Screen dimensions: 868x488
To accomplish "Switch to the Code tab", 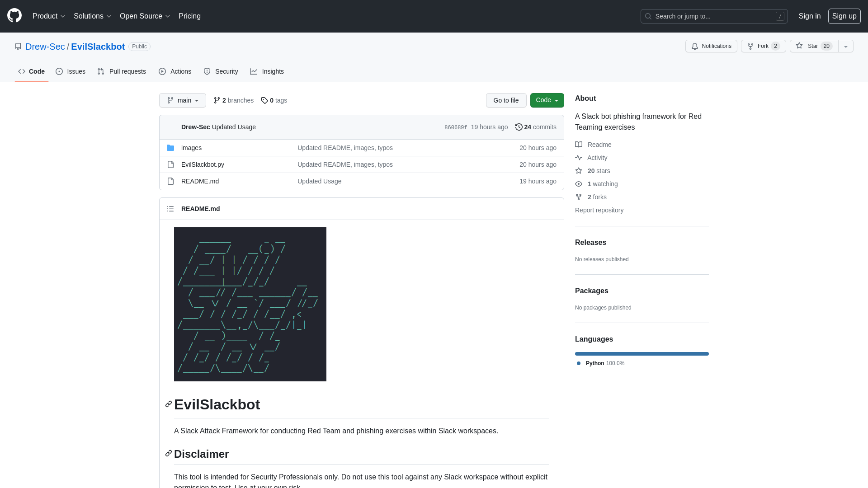I will (32, 71).
